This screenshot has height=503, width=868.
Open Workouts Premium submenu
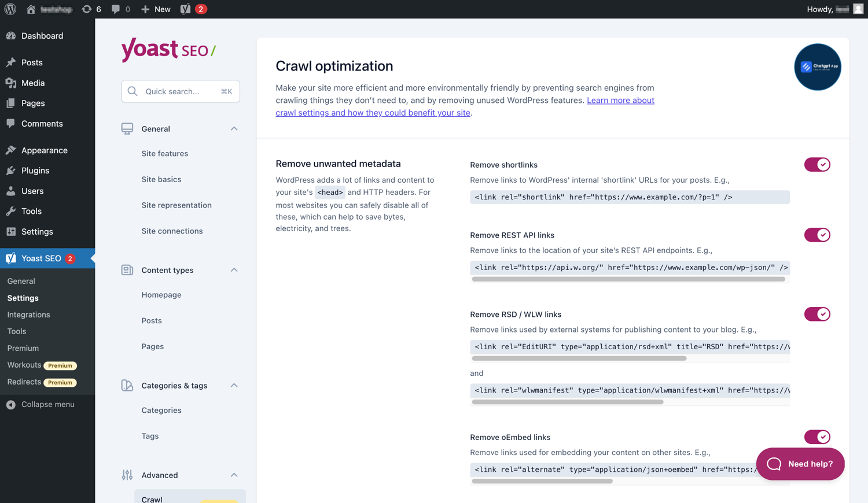(x=42, y=365)
